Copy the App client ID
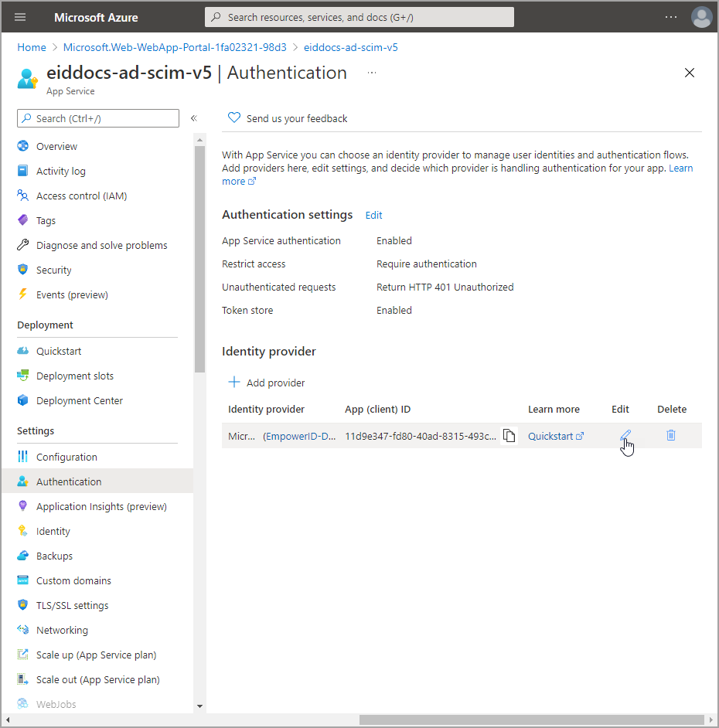Viewport: 719px width, 728px height. tap(509, 436)
